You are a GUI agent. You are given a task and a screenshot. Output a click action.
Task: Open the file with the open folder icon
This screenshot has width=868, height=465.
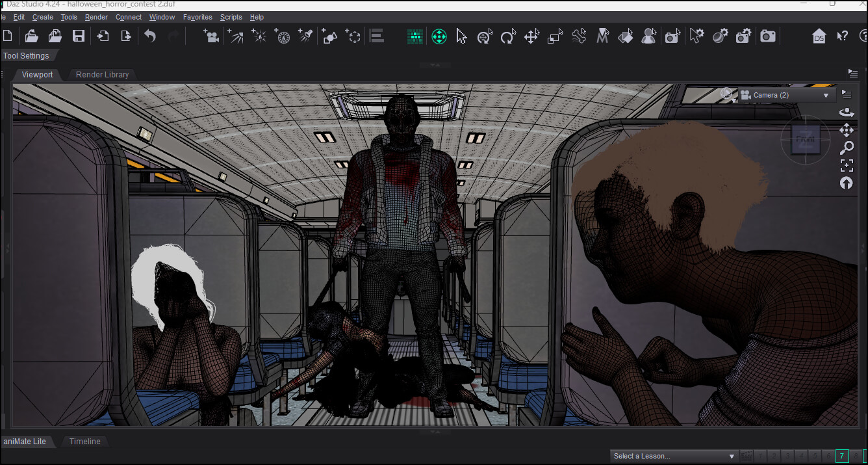(x=31, y=36)
